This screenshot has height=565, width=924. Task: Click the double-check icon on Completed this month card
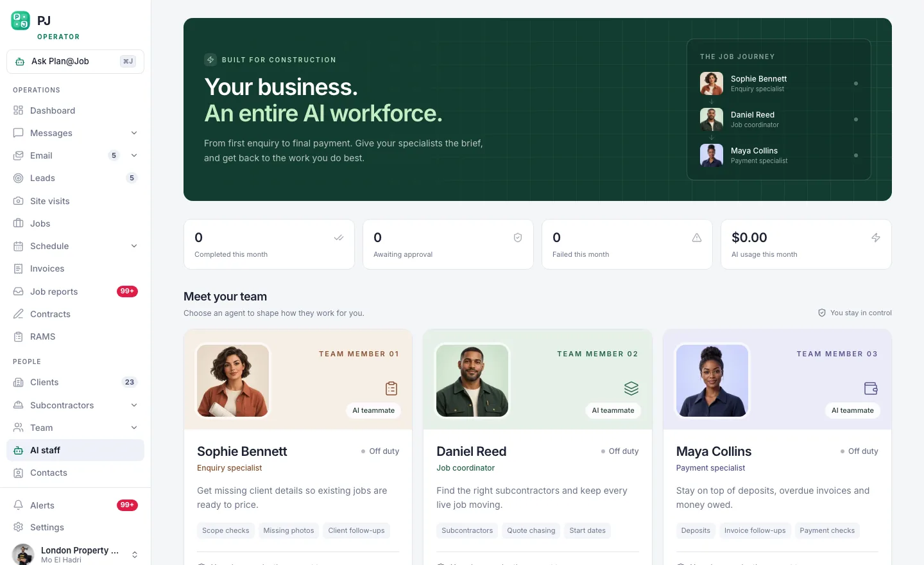[x=339, y=238]
